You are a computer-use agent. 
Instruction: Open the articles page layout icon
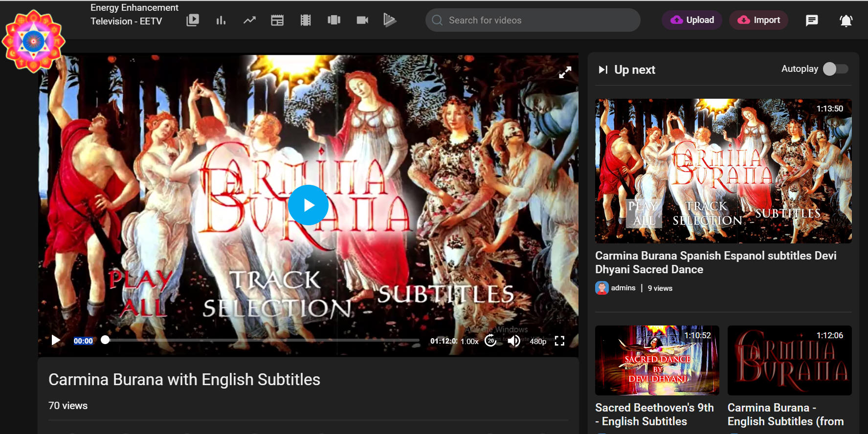[277, 20]
